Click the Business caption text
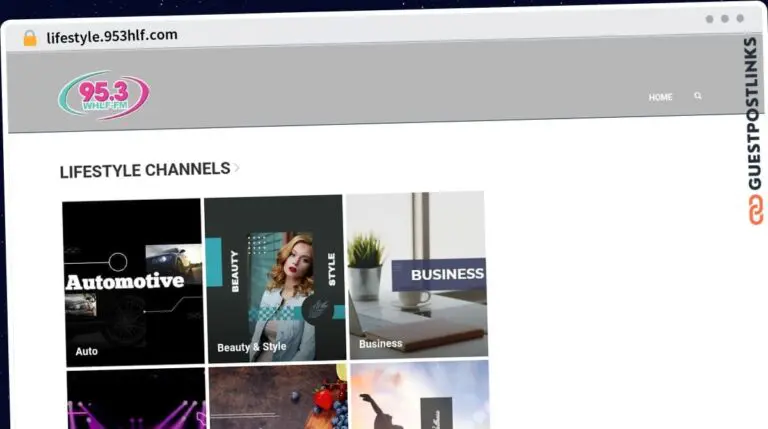 click(381, 344)
